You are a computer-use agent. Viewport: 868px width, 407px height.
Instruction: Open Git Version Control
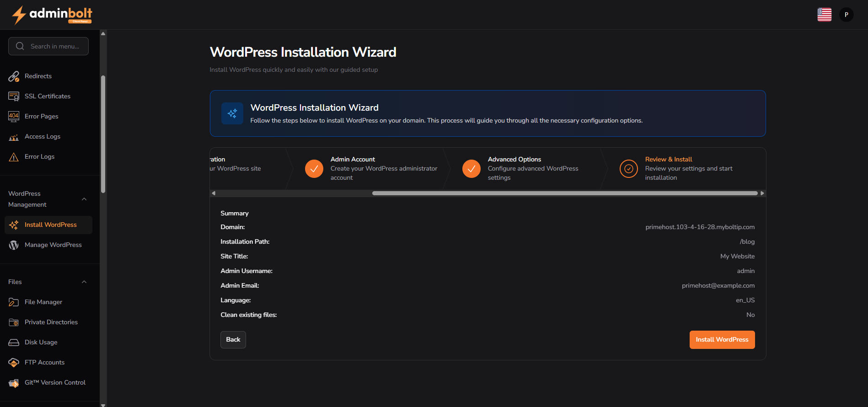point(48,383)
